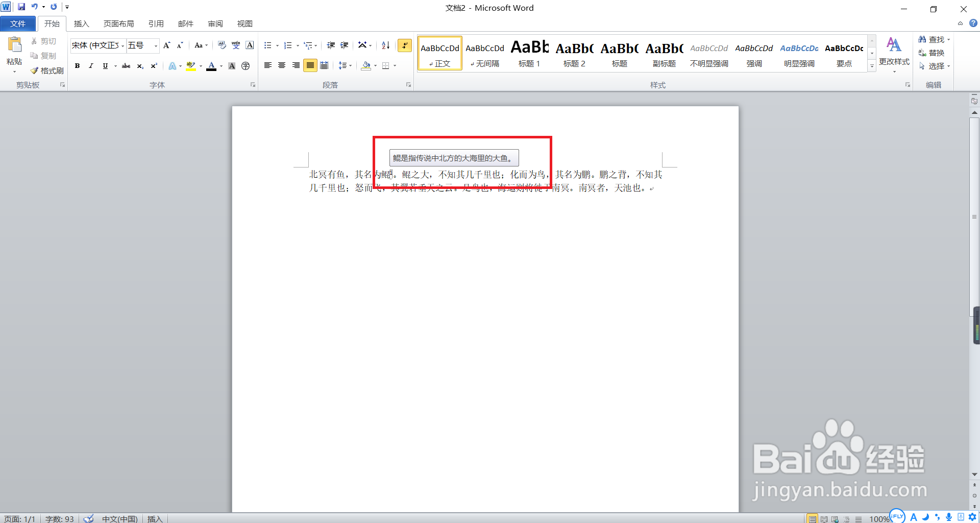Expand the Numbering list dropdown arrow

click(298, 45)
